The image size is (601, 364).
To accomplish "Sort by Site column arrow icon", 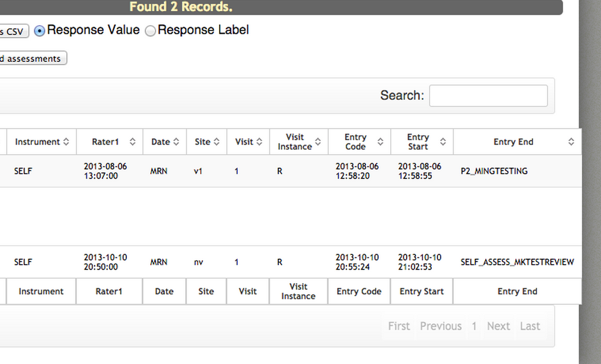I will [217, 142].
